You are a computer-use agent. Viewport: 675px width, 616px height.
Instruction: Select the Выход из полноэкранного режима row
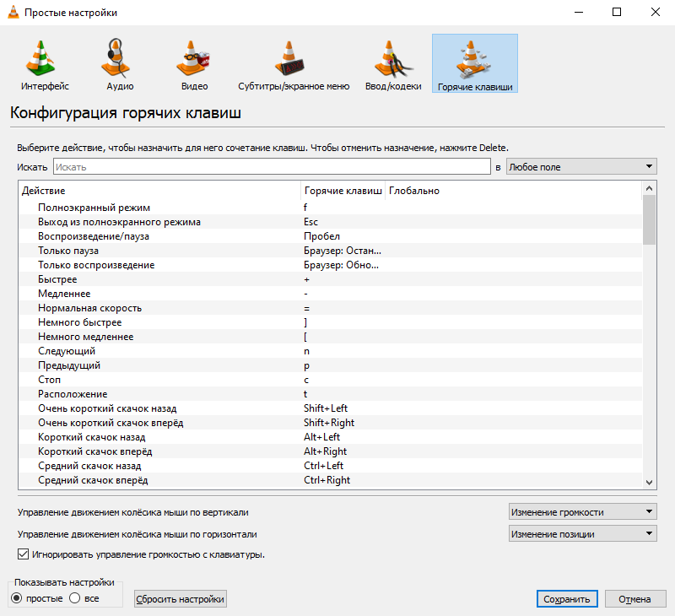point(330,222)
